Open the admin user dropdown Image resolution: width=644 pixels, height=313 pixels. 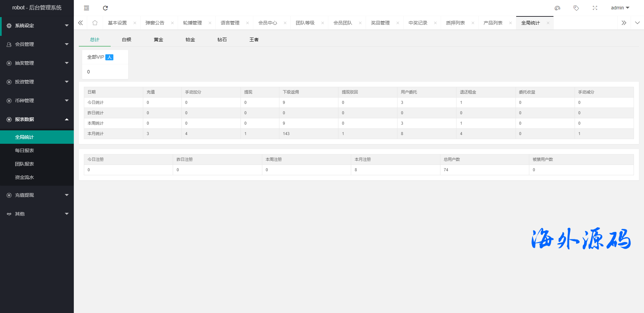coord(620,8)
